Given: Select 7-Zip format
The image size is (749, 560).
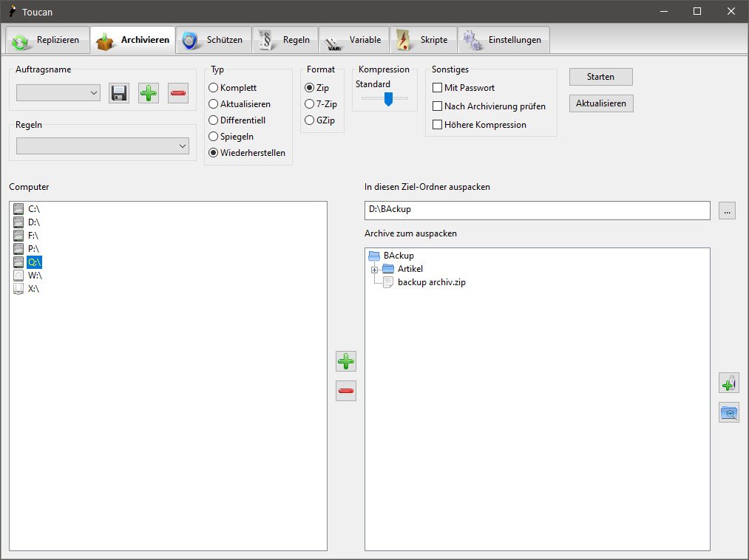Looking at the screenshot, I should [x=320, y=104].
